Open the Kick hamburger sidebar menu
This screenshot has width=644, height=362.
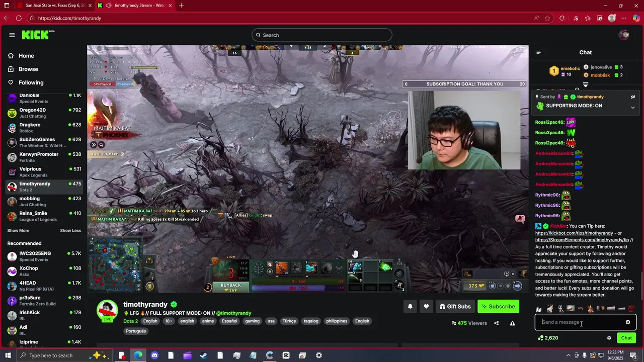(x=12, y=35)
